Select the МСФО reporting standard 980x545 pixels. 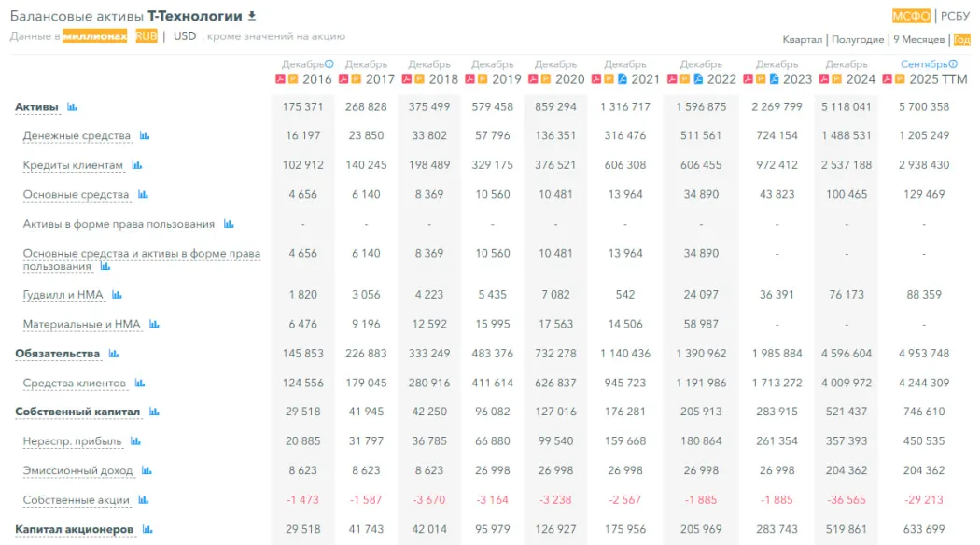[911, 16]
